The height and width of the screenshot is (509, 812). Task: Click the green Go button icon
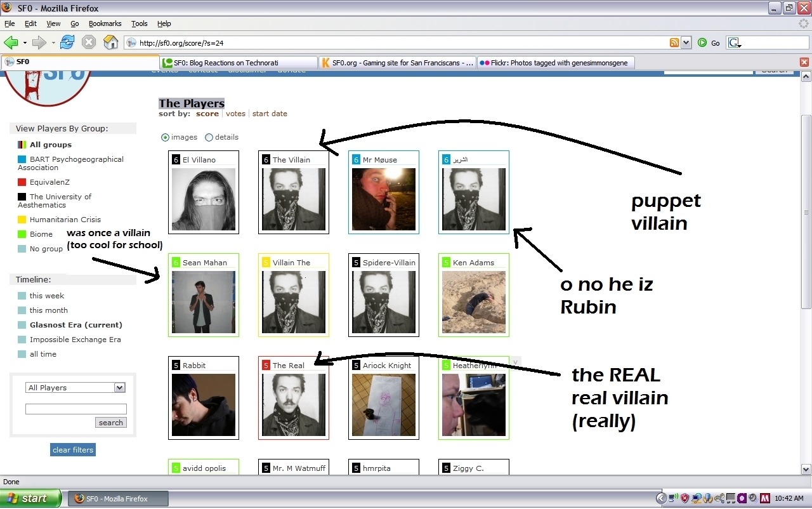click(x=702, y=43)
